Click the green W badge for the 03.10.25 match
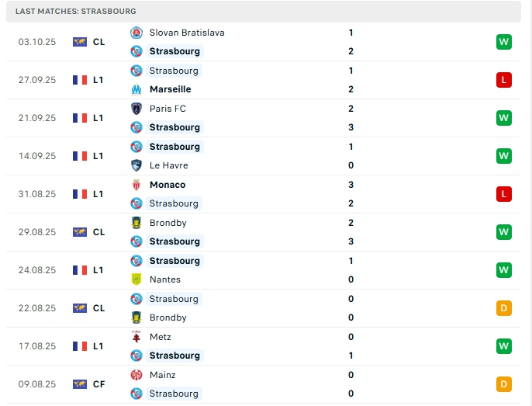532x406 pixels. tap(504, 42)
